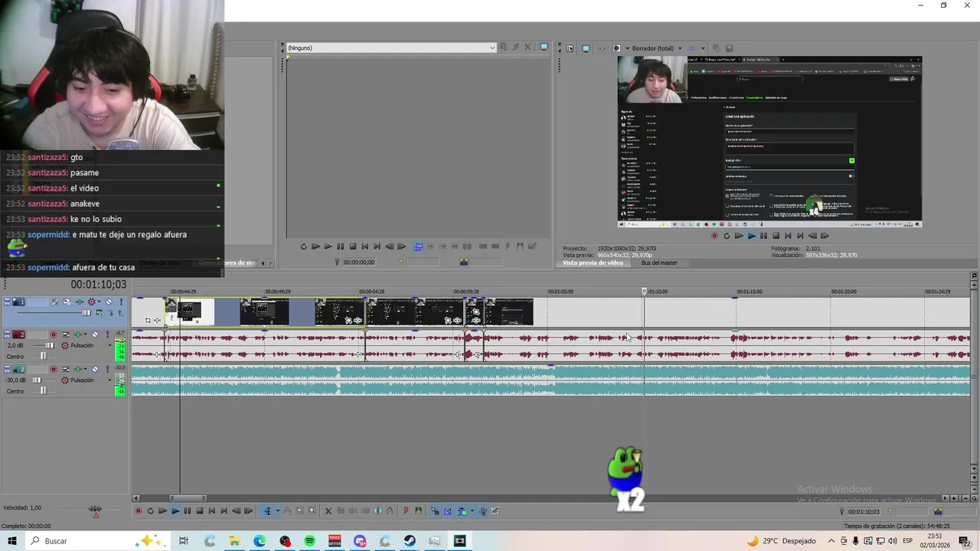The width and height of the screenshot is (980, 551).
Task: Toggle Automatic Crossfades in timeline toolbar
Action: (x=447, y=511)
